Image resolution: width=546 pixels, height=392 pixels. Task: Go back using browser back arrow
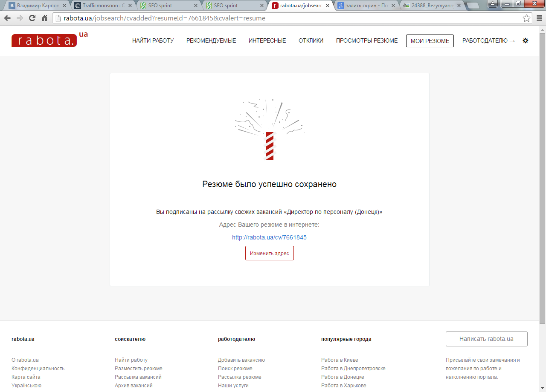coord(7,18)
